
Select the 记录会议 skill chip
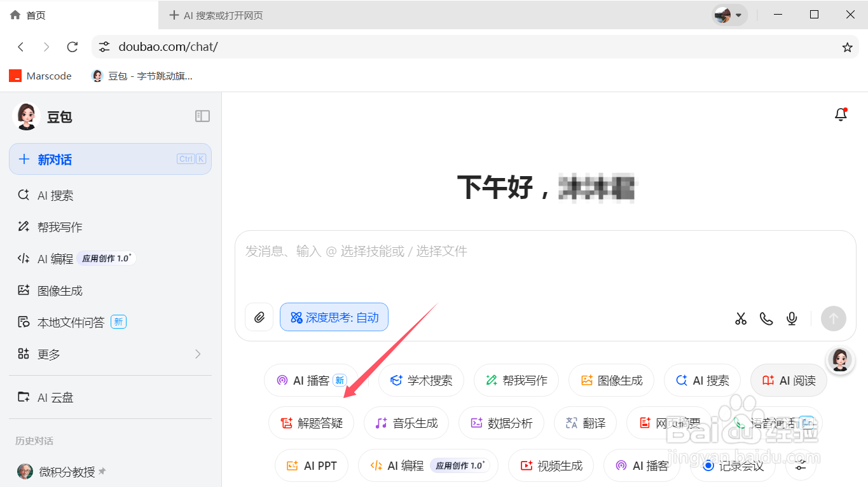(x=733, y=465)
